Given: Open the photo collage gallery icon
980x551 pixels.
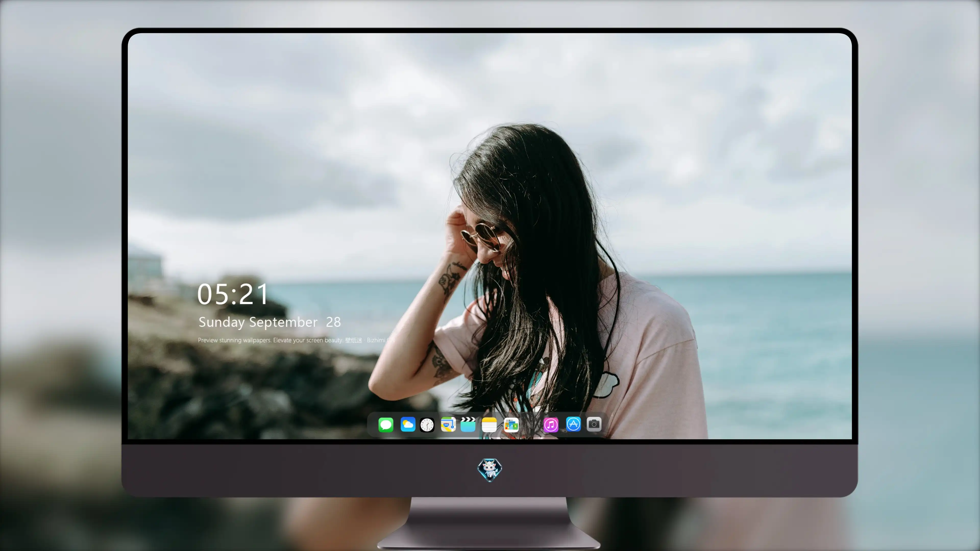Looking at the screenshot, I should [x=511, y=425].
